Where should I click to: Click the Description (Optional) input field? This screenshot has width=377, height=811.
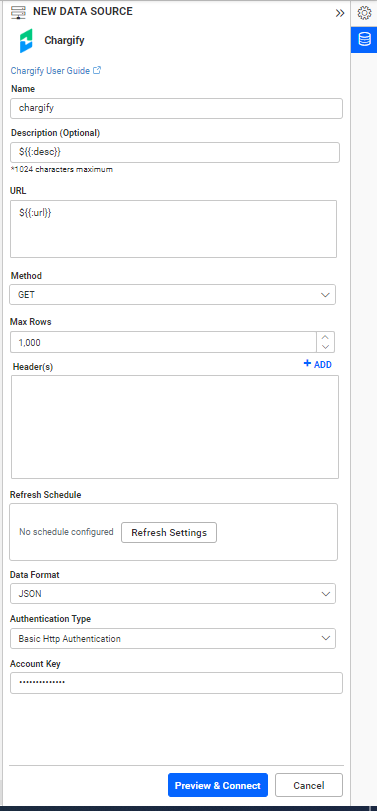[x=175, y=153]
